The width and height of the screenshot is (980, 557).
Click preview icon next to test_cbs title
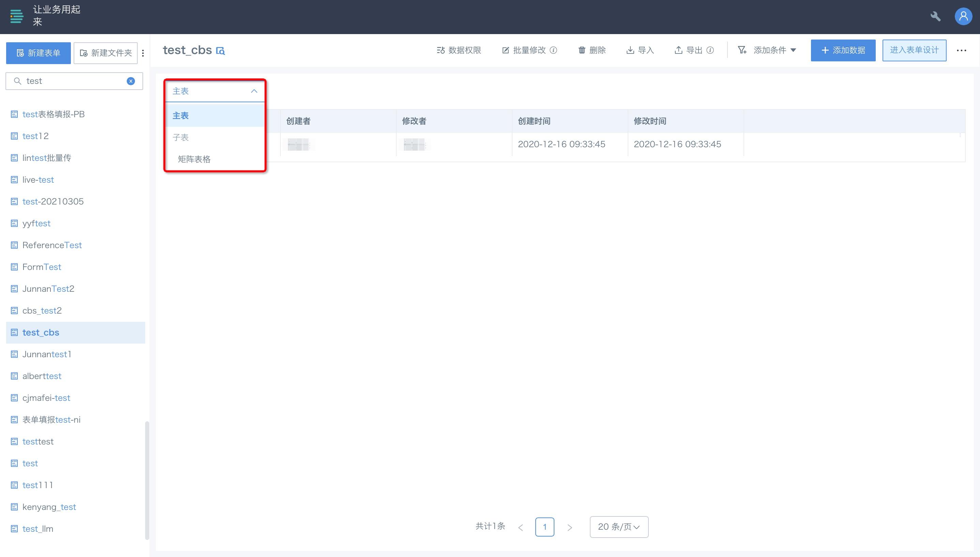point(220,50)
